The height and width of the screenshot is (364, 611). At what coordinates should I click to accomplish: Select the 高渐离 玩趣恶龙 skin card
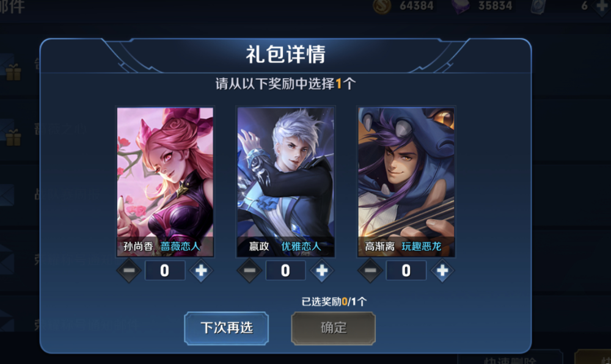406,182
